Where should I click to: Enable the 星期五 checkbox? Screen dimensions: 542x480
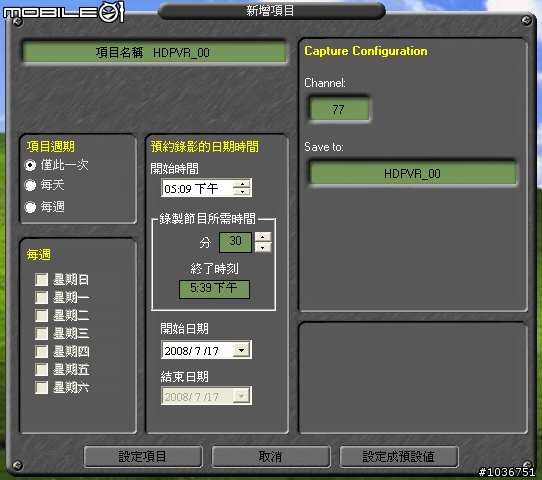(x=41, y=370)
